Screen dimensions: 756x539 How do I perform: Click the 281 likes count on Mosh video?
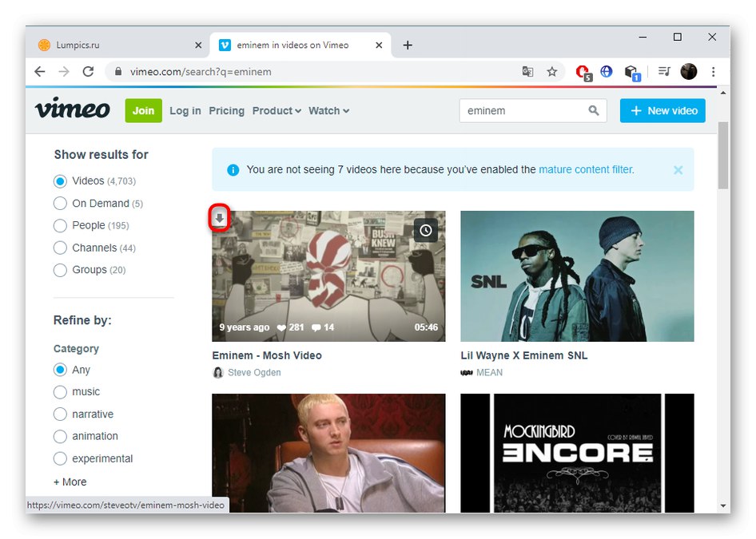tap(291, 327)
